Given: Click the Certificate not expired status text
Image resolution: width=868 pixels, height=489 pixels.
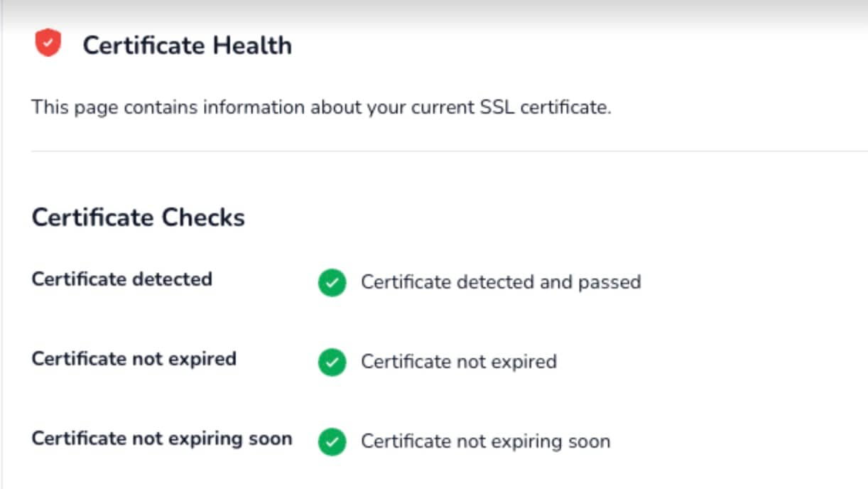Looking at the screenshot, I should (x=459, y=362).
